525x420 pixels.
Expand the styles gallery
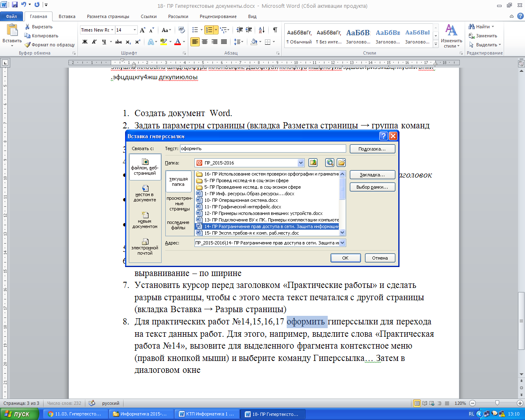pyautogui.click(x=436, y=44)
